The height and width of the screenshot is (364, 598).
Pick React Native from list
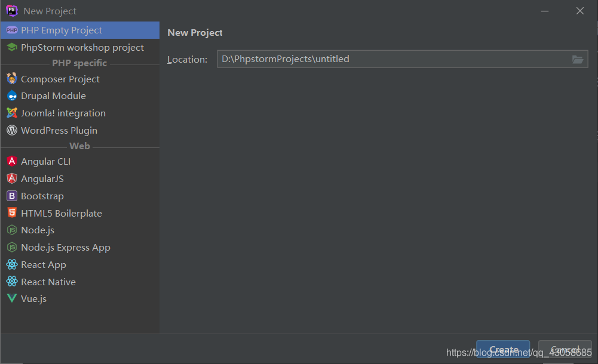pyautogui.click(x=79, y=282)
